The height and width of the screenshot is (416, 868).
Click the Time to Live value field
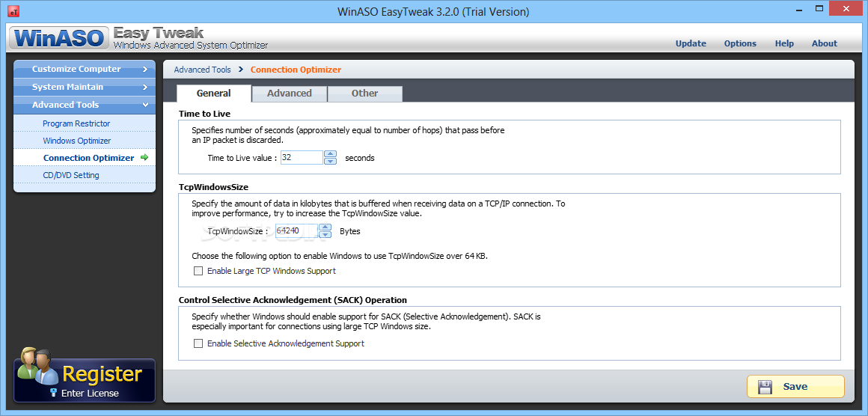(x=301, y=158)
